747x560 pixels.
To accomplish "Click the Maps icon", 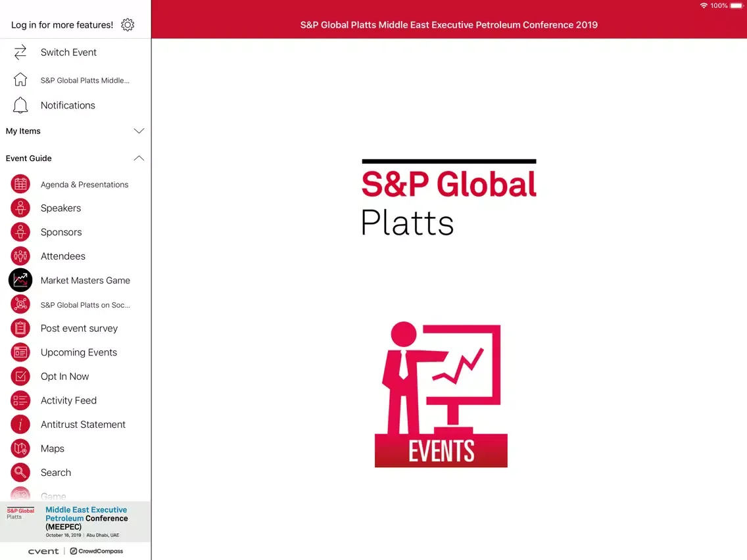I will pyautogui.click(x=20, y=449).
